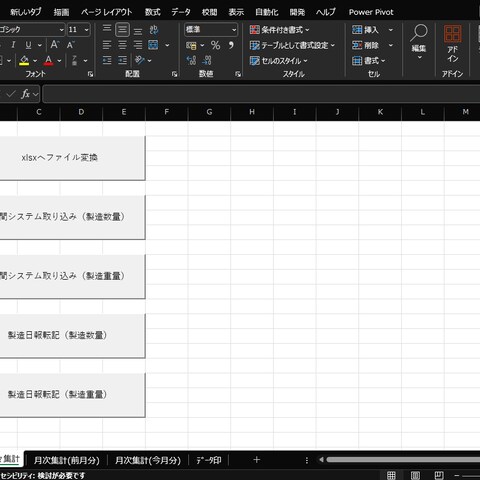
Task: Open テーブルとして書式設定 menu
Action: 292,45
